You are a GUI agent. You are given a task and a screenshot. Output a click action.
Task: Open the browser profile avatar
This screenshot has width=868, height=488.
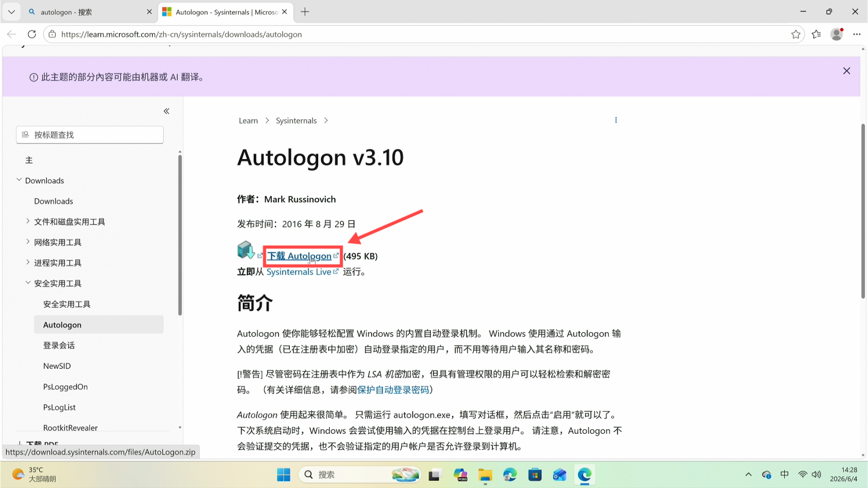tap(836, 34)
